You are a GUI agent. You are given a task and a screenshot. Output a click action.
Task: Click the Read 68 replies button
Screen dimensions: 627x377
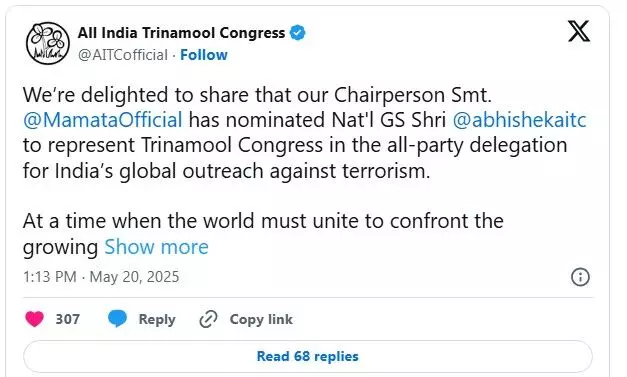308,356
